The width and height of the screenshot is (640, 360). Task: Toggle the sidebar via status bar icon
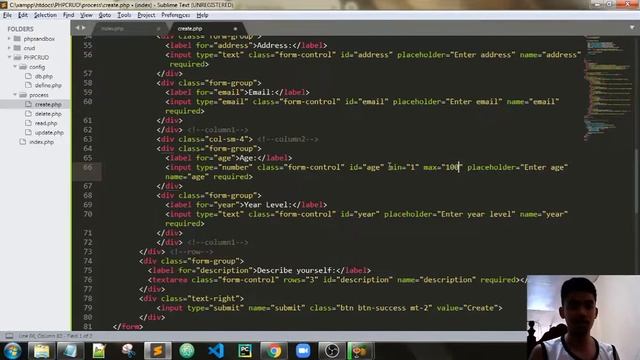[x=9, y=336]
